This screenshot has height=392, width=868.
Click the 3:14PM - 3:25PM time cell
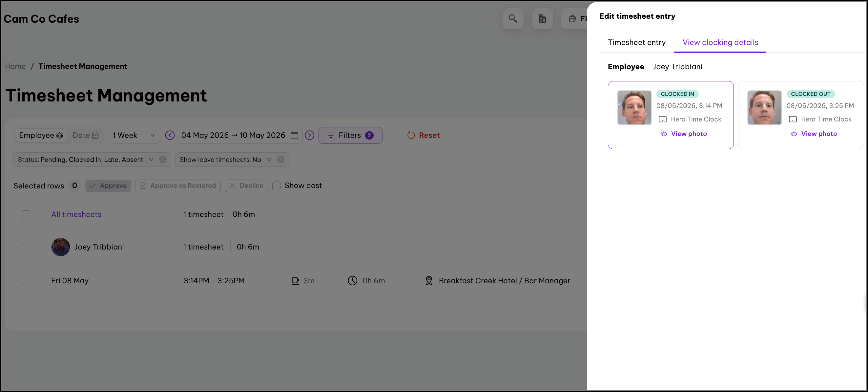(x=214, y=281)
